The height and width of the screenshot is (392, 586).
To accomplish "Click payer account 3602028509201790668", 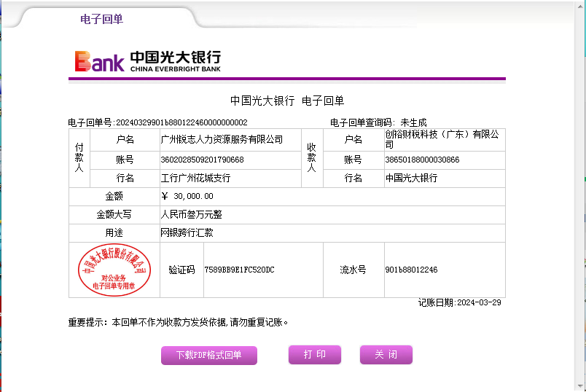I will click(x=202, y=160).
